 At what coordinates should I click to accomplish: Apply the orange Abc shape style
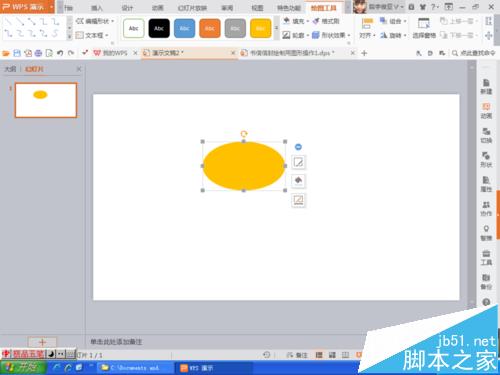[x=210, y=28]
